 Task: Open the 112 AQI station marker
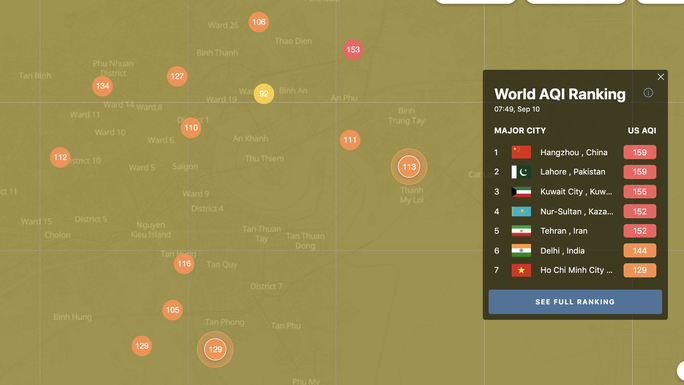(x=60, y=157)
